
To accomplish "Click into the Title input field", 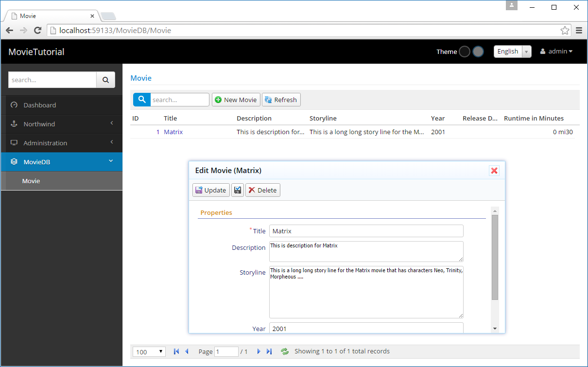I will pyautogui.click(x=366, y=231).
